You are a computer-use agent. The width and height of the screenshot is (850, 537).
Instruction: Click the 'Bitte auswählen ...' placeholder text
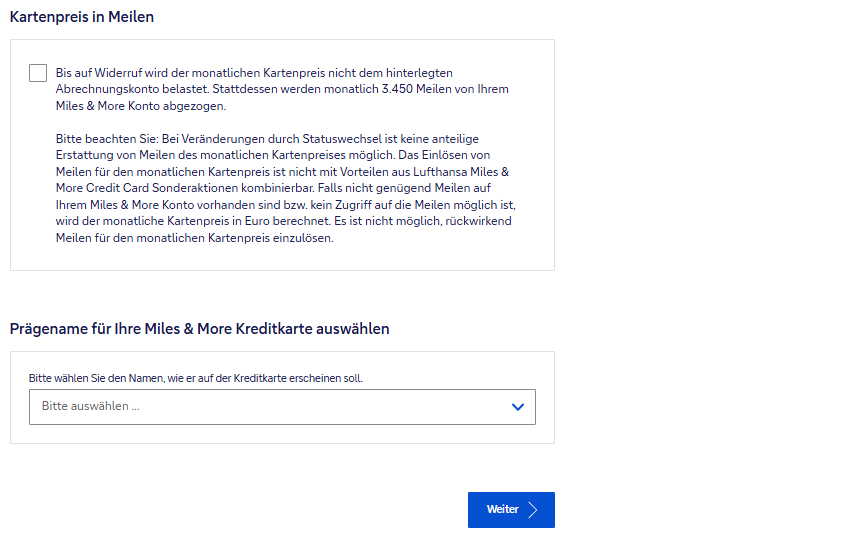tap(91, 407)
